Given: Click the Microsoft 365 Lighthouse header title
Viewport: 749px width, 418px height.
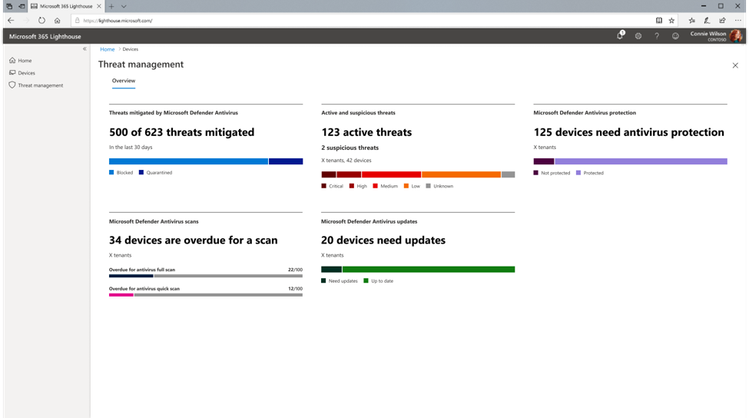Looking at the screenshot, I should pos(45,36).
